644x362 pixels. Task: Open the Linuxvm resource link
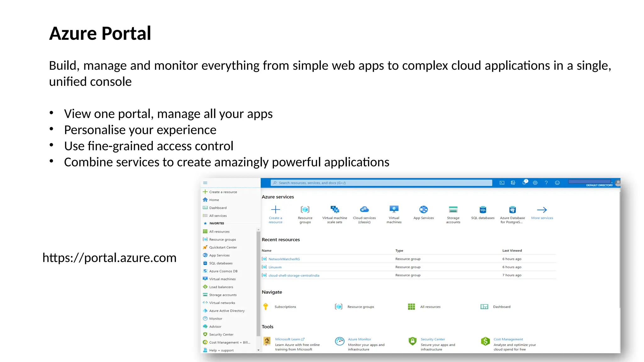(275, 267)
